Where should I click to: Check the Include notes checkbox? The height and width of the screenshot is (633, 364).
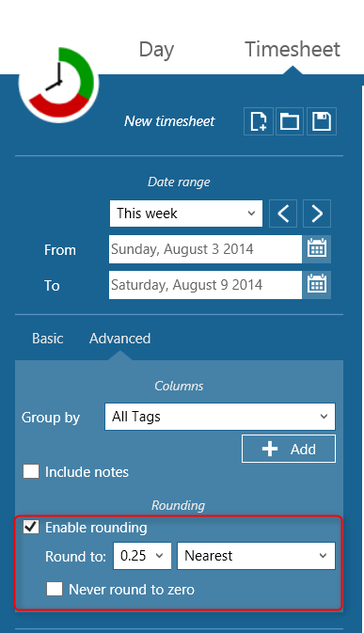(31, 471)
